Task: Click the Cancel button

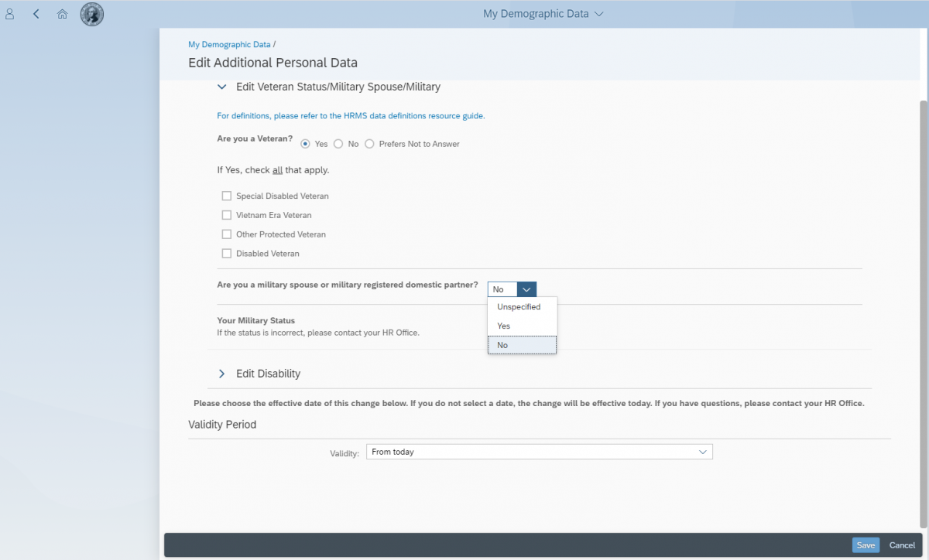Action: coord(902,545)
